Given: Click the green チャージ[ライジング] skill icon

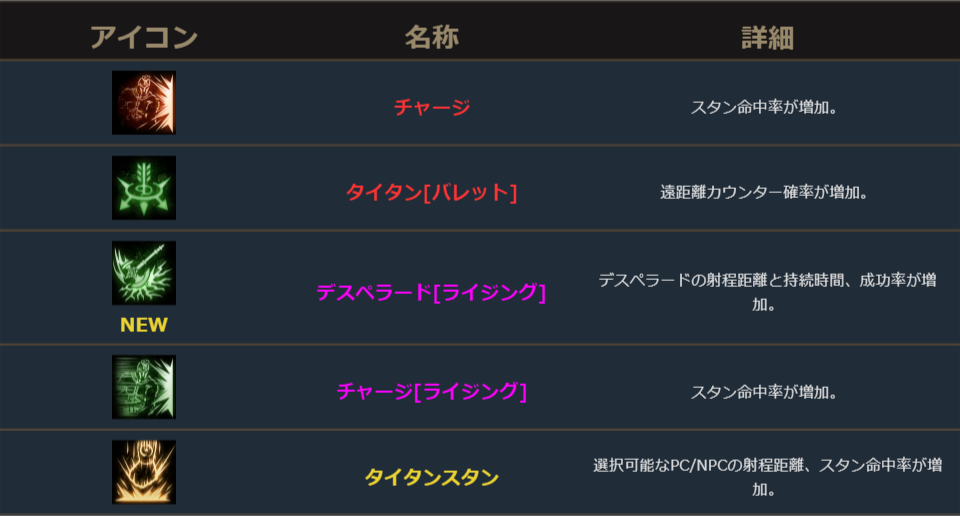Looking at the screenshot, I should [x=143, y=387].
